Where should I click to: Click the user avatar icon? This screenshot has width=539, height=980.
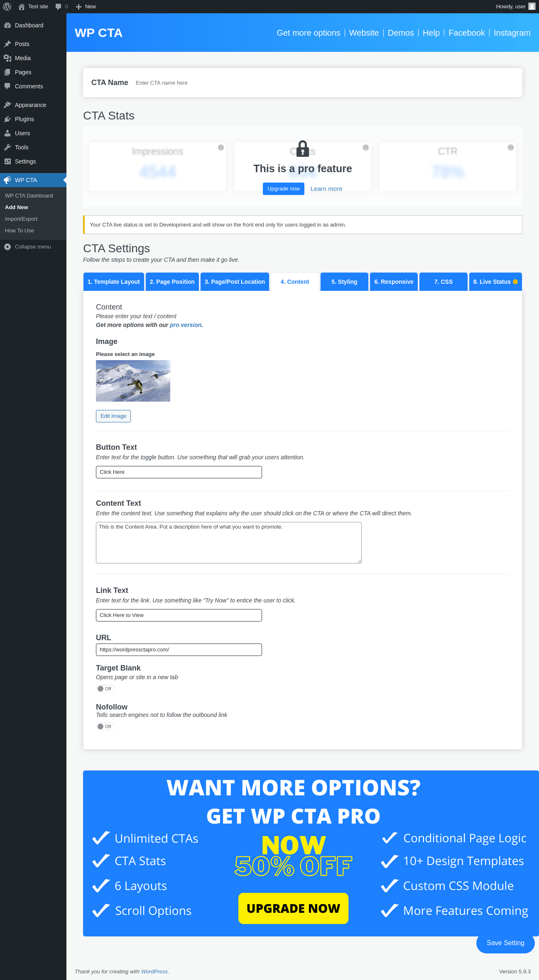coord(532,7)
